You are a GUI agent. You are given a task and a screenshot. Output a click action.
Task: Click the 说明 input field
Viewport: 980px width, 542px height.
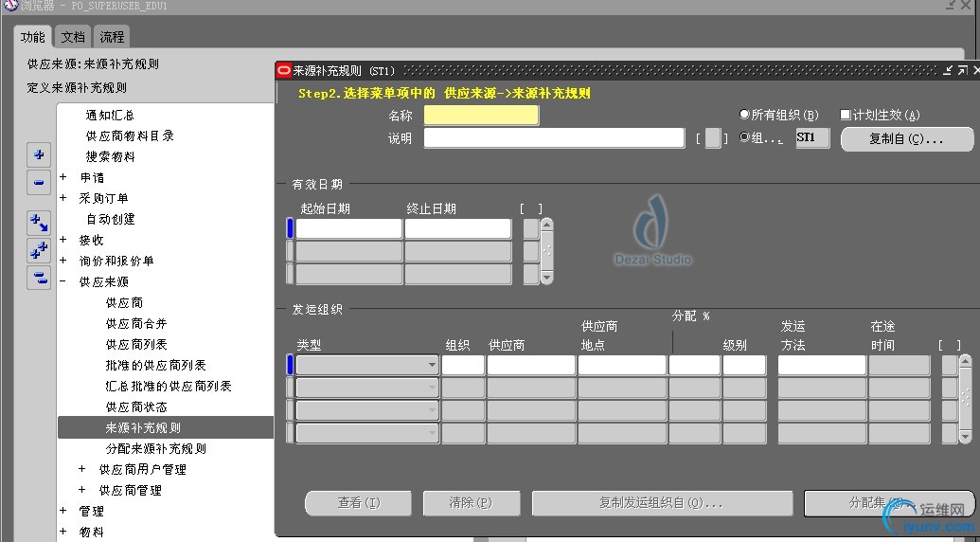click(554, 137)
